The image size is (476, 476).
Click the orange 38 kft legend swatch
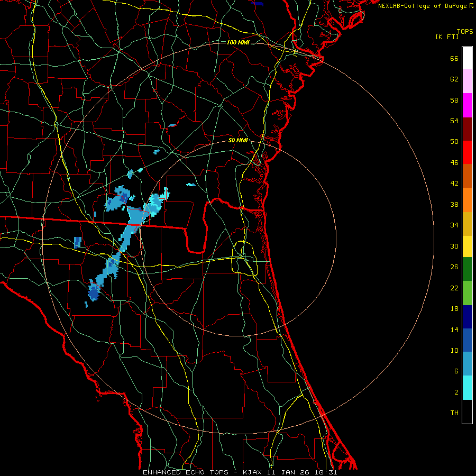[x=467, y=200]
